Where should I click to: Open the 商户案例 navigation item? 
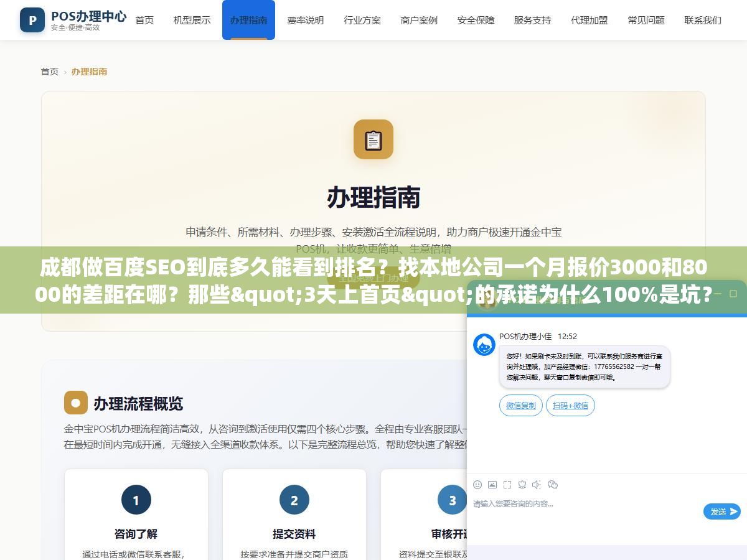(x=419, y=20)
